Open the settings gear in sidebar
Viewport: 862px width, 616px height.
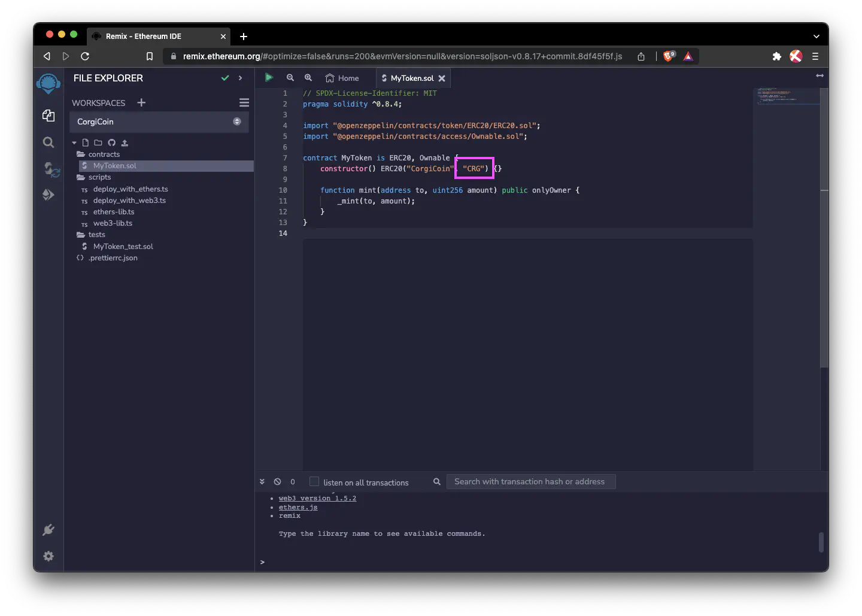coord(48,556)
